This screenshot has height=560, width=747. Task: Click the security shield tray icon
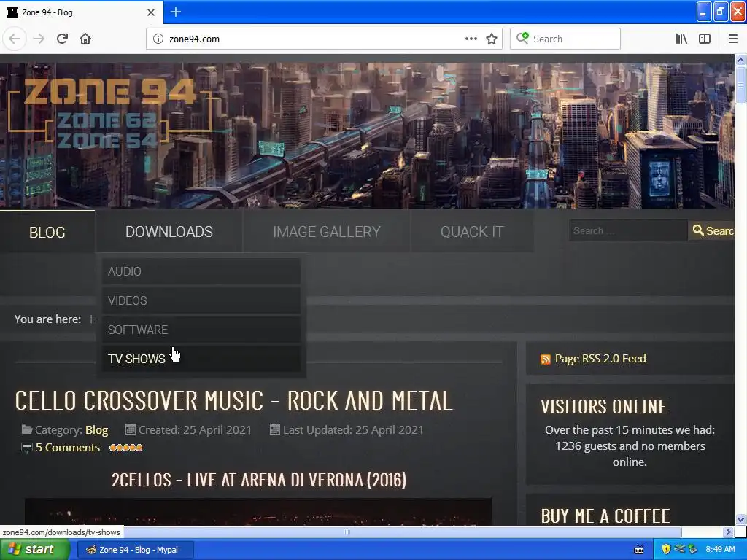click(666, 550)
